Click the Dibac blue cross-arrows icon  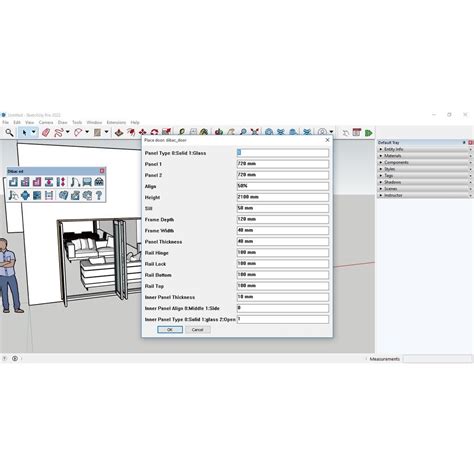[25, 195]
